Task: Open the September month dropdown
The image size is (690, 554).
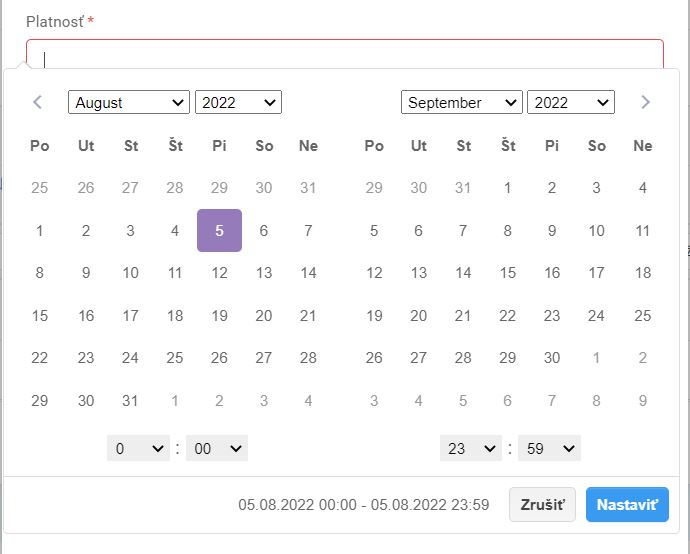Action: pos(461,102)
